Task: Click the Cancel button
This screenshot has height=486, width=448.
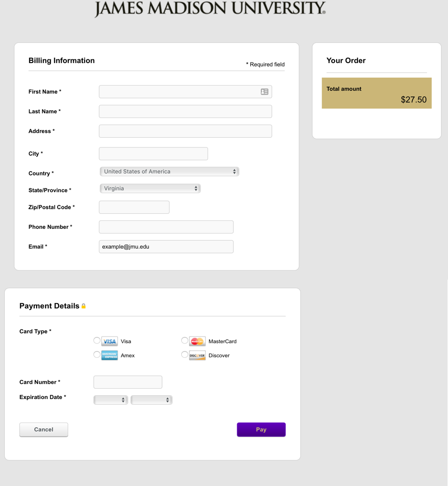Action: [44, 430]
